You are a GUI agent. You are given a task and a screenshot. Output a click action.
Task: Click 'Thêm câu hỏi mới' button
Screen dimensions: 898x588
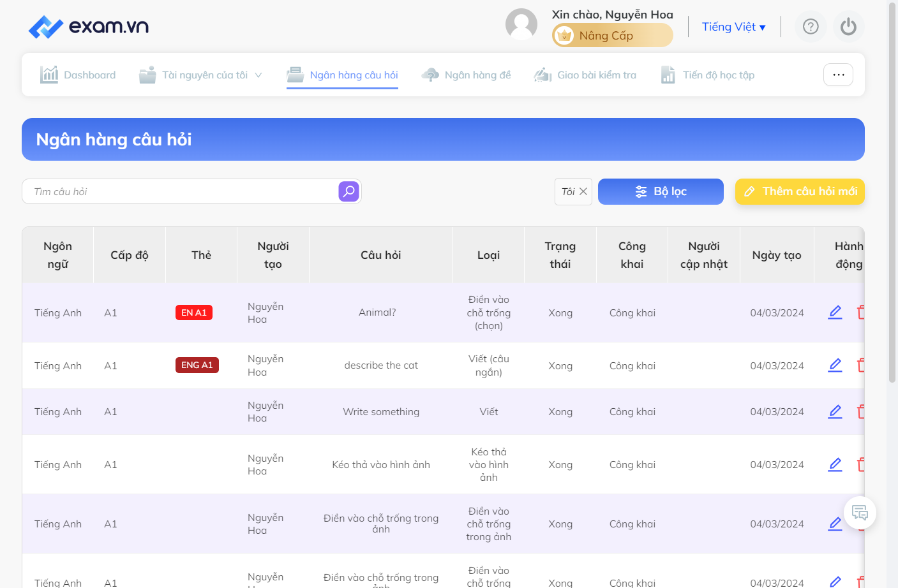tap(800, 191)
